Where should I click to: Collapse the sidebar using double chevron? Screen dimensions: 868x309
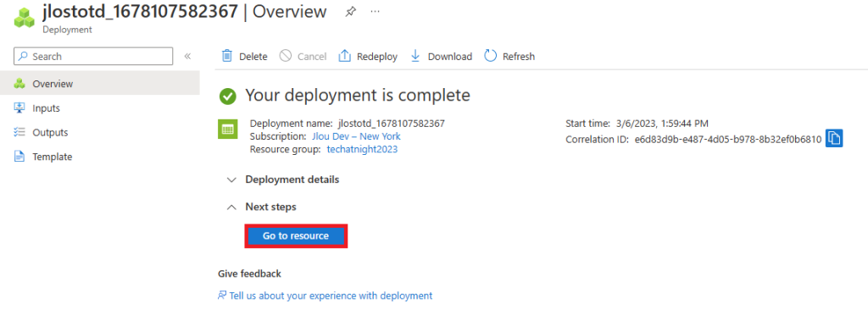(x=187, y=57)
